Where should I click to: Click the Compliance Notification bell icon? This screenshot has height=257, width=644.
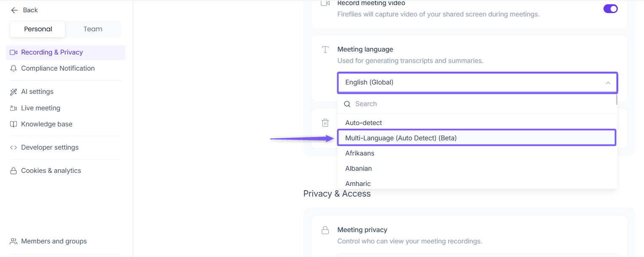coord(14,68)
